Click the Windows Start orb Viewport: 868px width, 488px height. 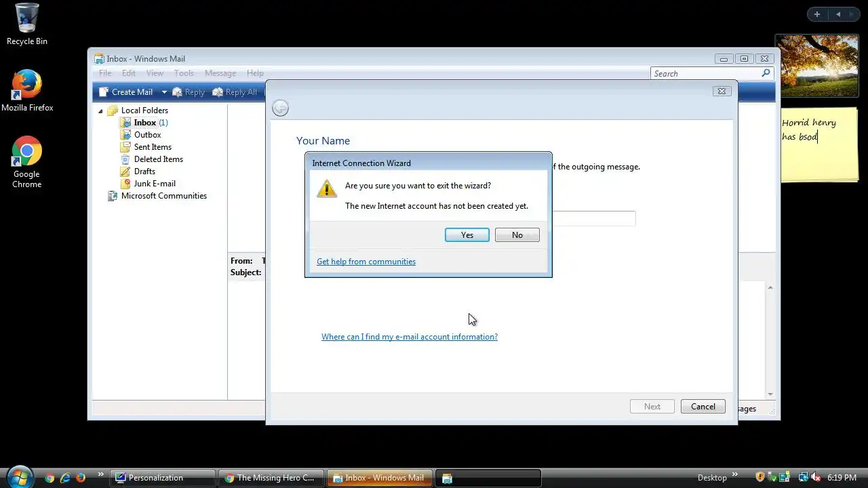pyautogui.click(x=20, y=476)
